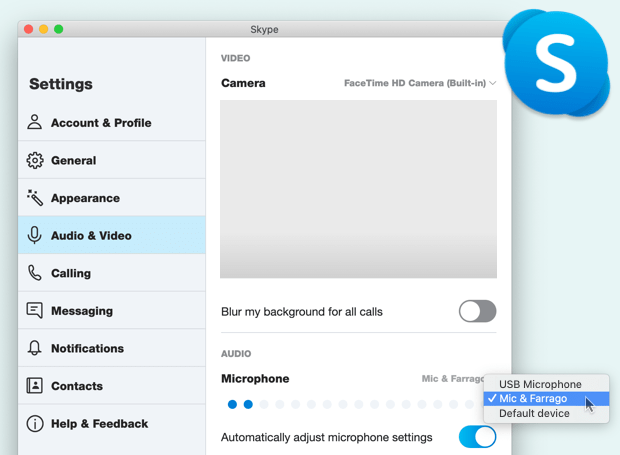Image resolution: width=620 pixels, height=455 pixels.
Task: Open Contacts settings
Action: (112, 385)
